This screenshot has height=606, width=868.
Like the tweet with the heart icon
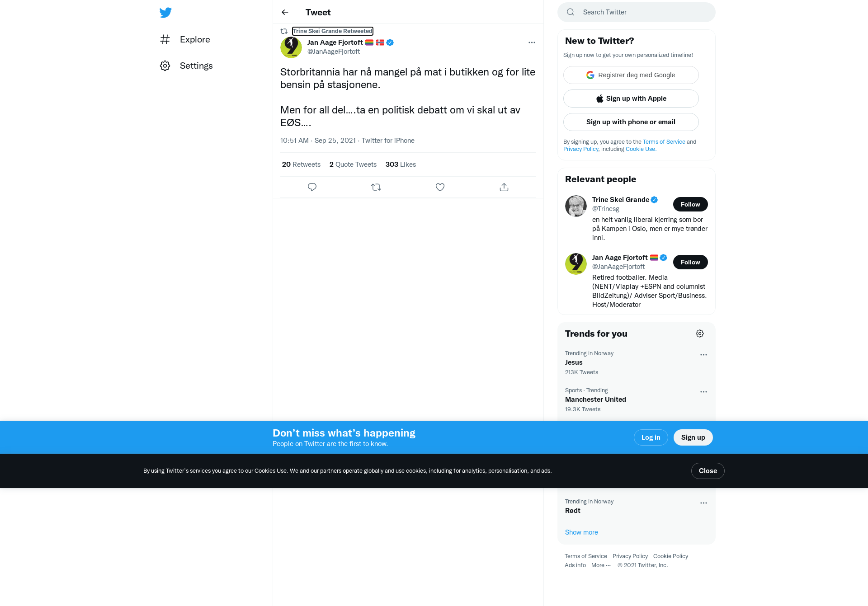(x=440, y=187)
